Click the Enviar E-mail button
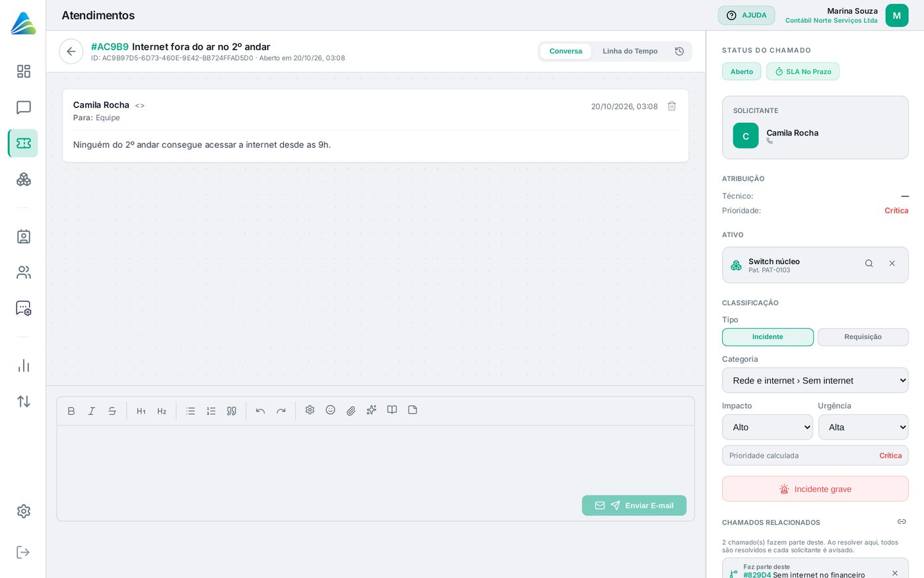Viewport: 924px width, 578px height. (634, 505)
